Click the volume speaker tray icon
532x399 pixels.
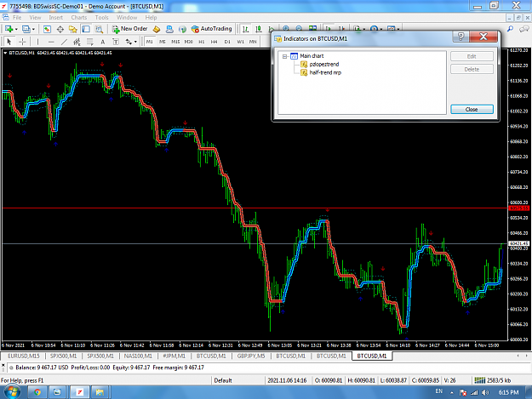(485, 392)
